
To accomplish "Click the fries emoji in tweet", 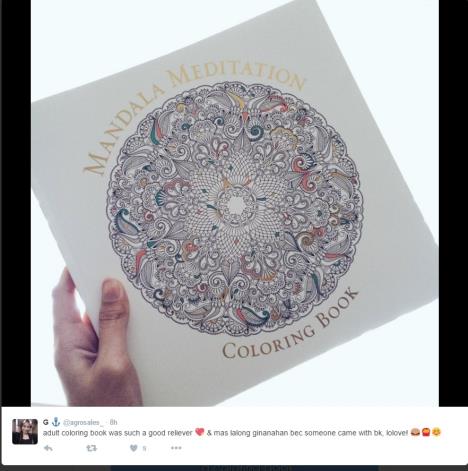I will (x=426, y=433).
